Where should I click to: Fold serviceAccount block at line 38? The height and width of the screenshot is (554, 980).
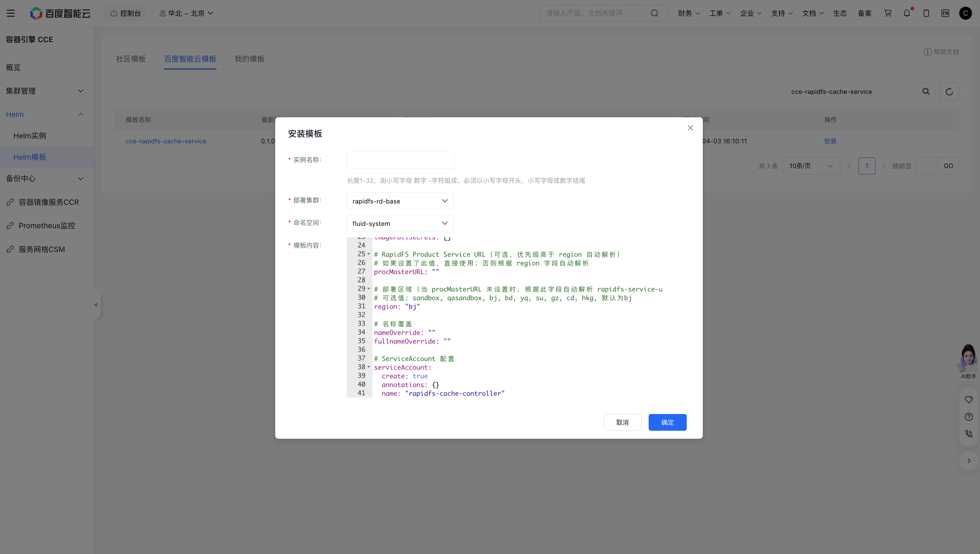[369, 367]
